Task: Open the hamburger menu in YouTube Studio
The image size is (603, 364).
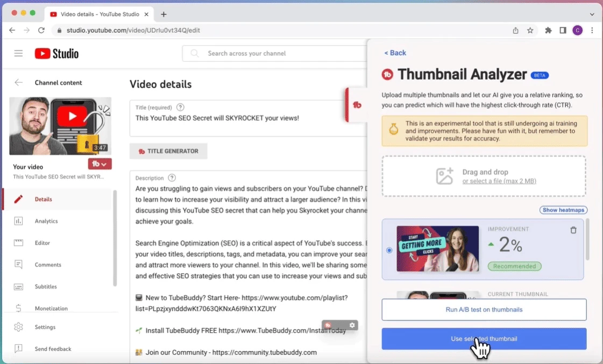Action: pos(18,53)
